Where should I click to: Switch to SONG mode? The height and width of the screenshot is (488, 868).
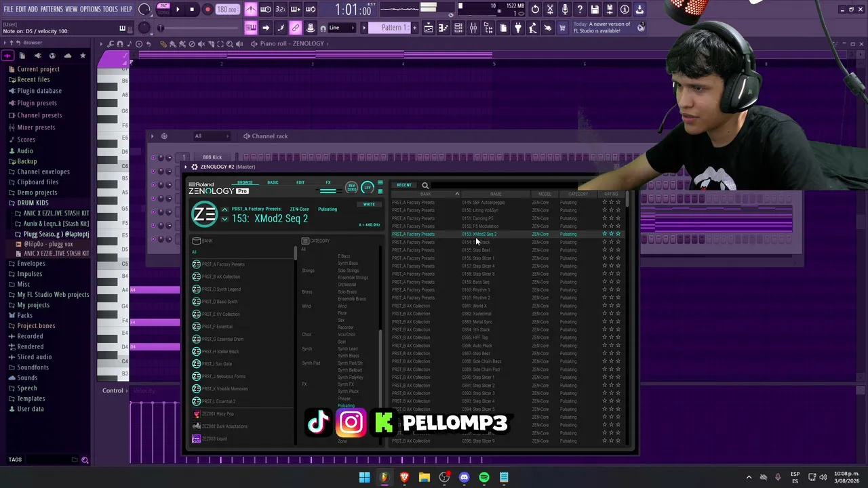click(x=163, y=12)
